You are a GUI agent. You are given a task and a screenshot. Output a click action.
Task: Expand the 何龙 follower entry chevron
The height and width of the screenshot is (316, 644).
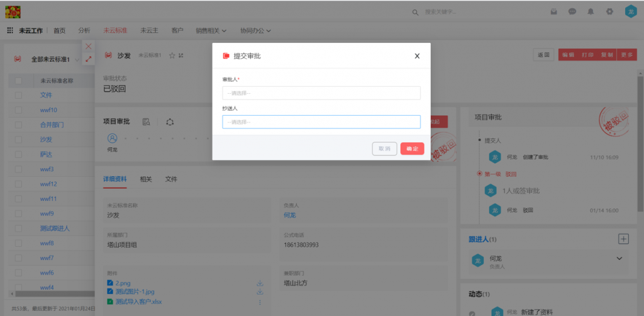[x=619, y=259]
